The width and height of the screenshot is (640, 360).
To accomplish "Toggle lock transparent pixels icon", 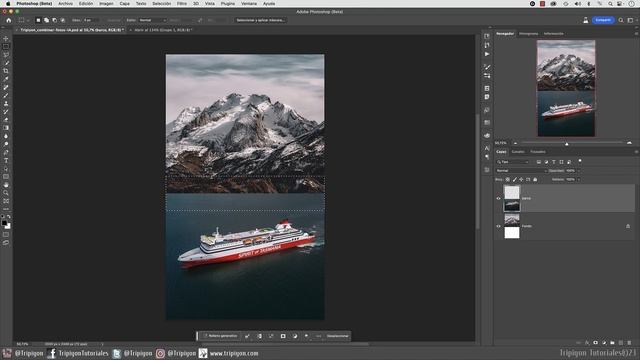I will (508, 180).
